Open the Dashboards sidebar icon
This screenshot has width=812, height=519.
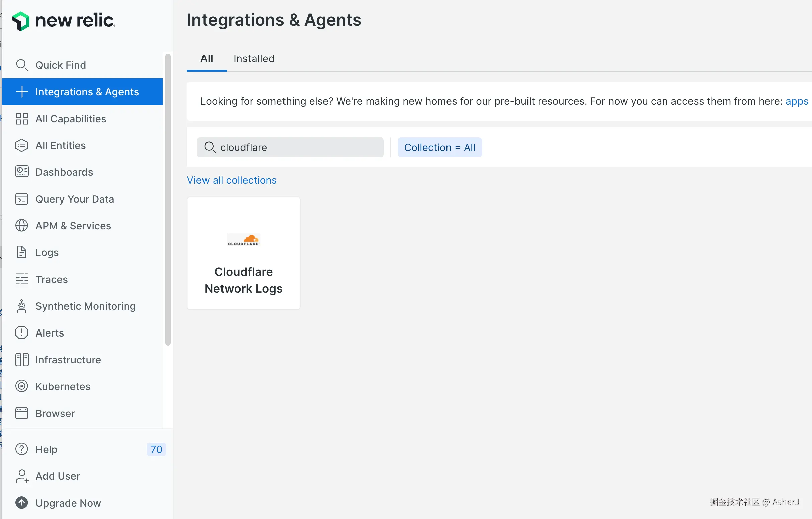[x=22, y=172]
